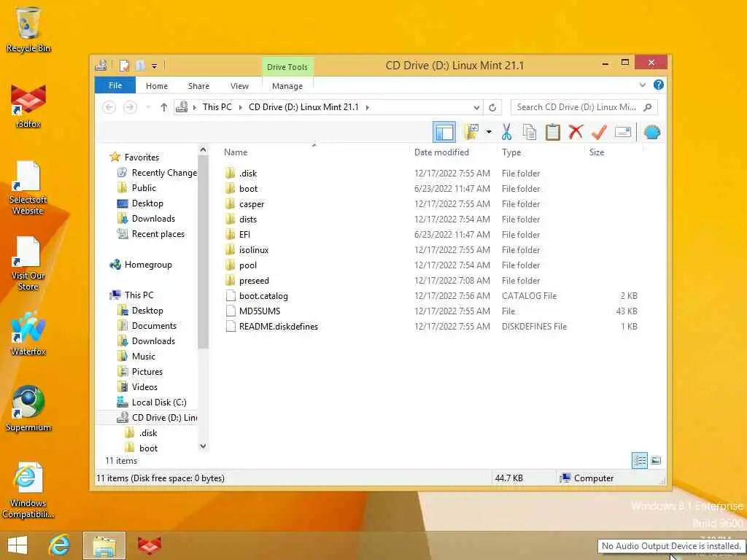747x560 pixels.
Task: Open dropdown arrow beside folder options icon
Action: [x=489, y=132]
